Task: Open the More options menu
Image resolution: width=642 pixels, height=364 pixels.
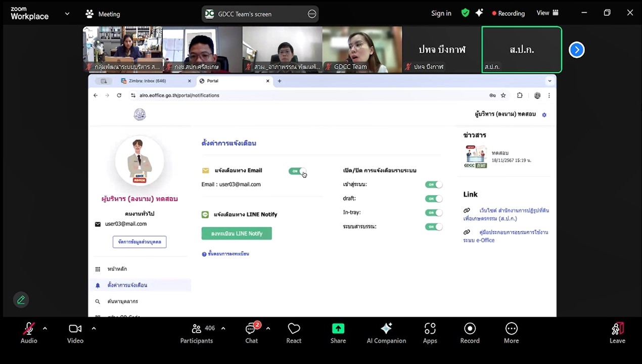Action: pyautogui.click(x=512, y=333)
